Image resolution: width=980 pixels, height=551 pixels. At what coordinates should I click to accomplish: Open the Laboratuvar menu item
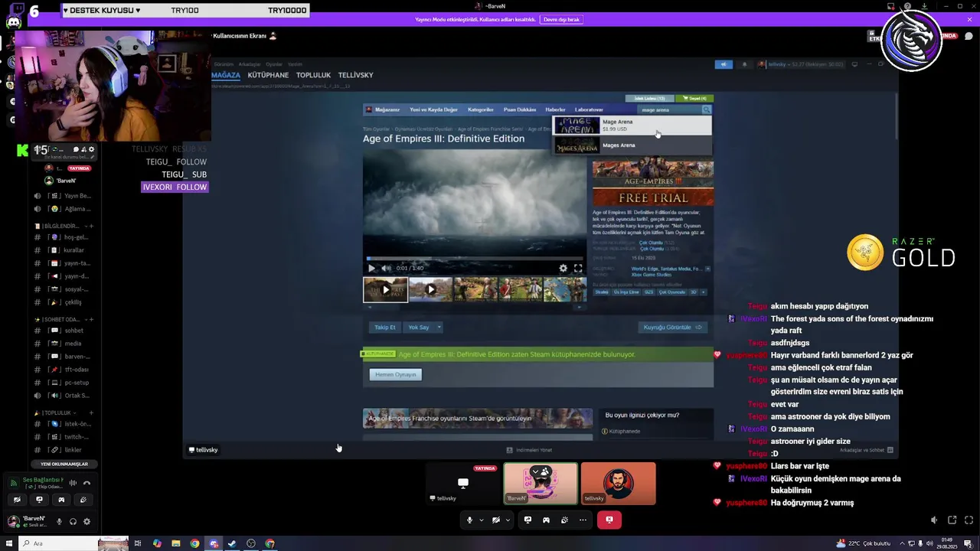point(589,109)
